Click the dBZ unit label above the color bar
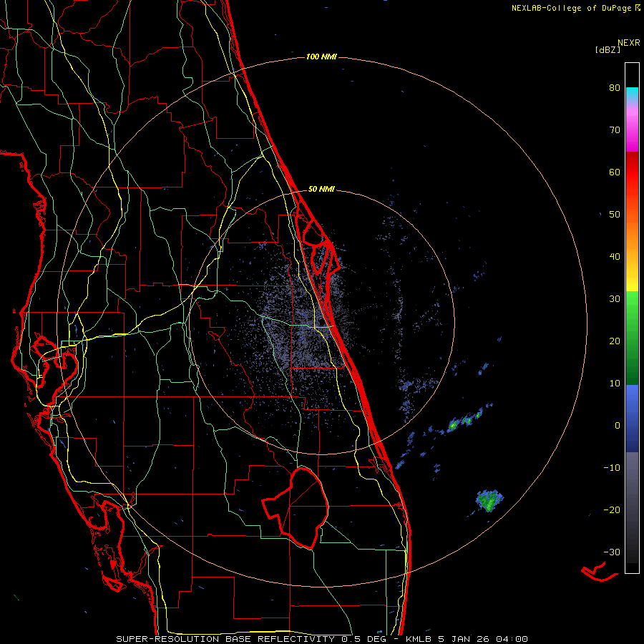This screenshot has width=644, height=644. point(608,49)
